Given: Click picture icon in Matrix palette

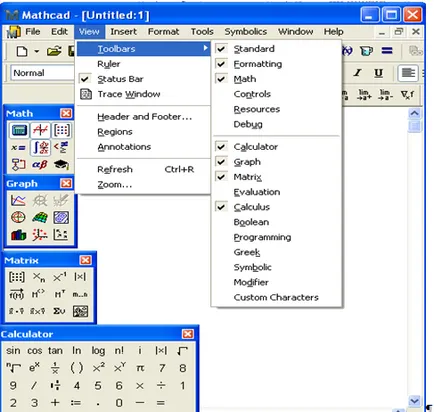Looking at the screenshot, I should click(80, 311).
